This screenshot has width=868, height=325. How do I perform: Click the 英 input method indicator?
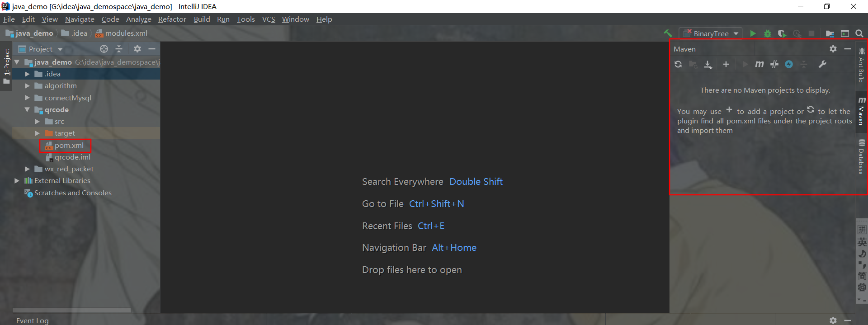(x=862, y=242)
